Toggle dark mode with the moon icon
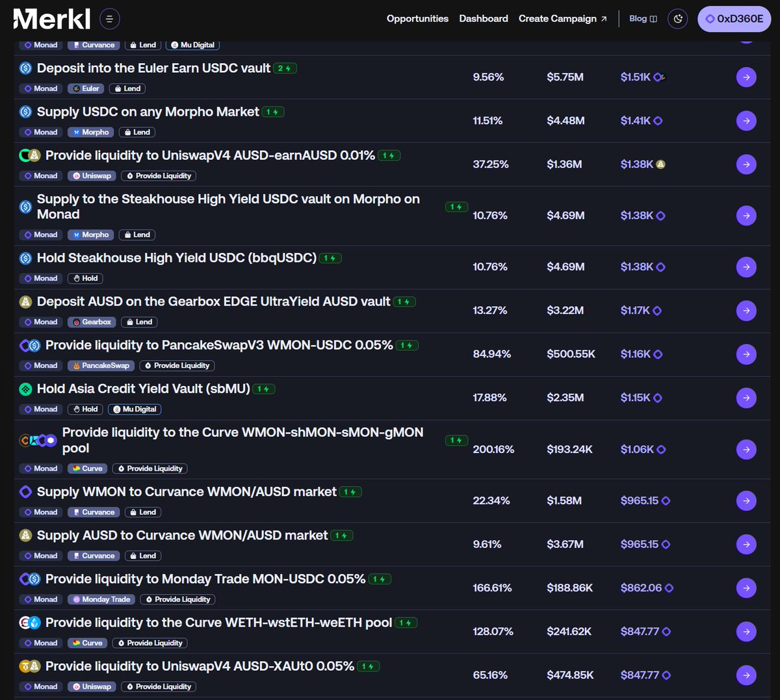 [677, 19]
